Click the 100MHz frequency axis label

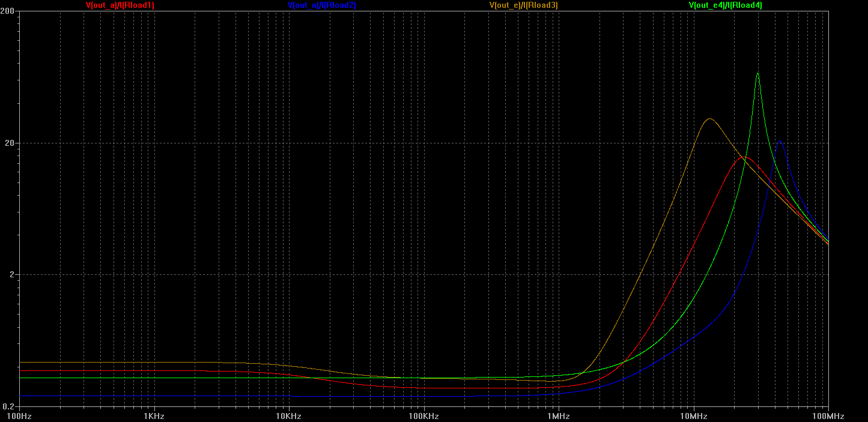click(x=828, y=416)
